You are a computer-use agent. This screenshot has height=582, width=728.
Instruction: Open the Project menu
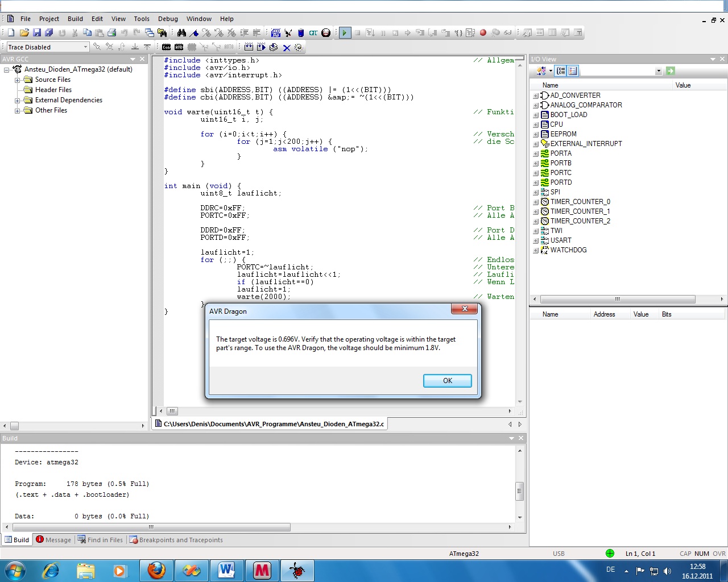[x=49, y=19]
